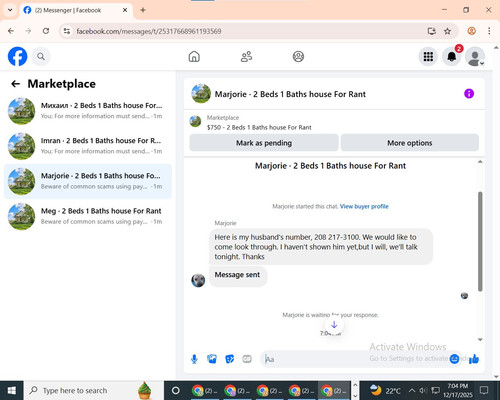The image size is (500, 400).
Task: Click browser forward button
Action: pyautogui.click(x=28, y=31)
